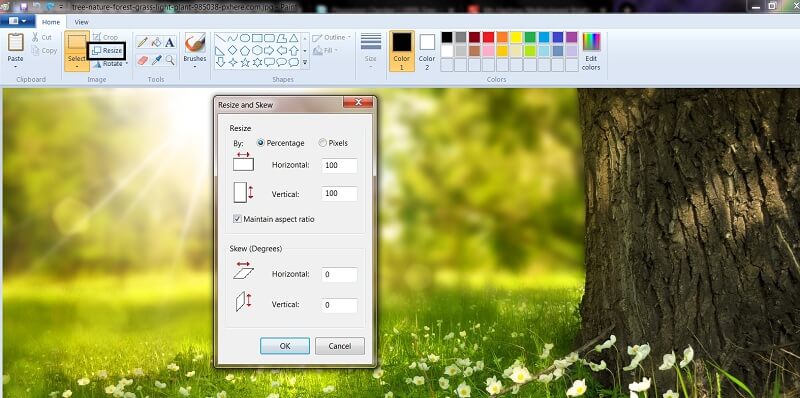The image size is (800, 398).
Task: Select the Magnifier tool
Action: click(x=170, y=60)
